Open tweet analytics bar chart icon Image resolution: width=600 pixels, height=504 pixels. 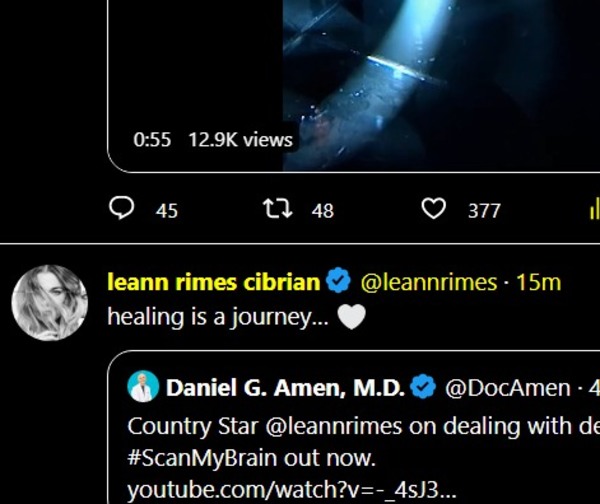pos(591,209)
